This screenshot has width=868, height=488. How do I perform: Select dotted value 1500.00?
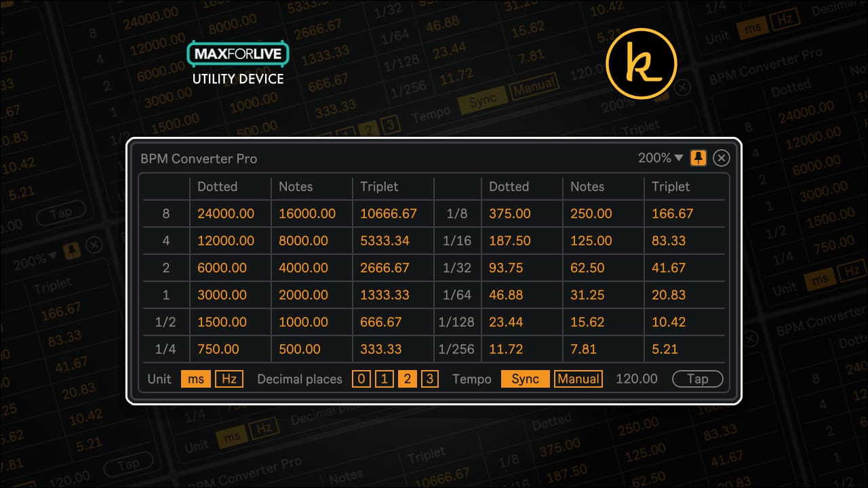point(222,322)
